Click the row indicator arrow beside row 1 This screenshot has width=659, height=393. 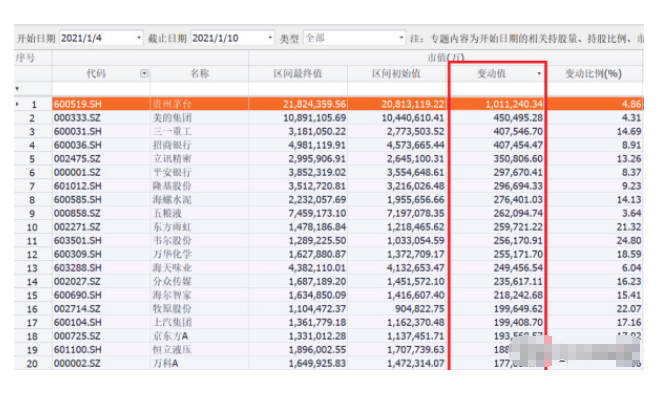pyautogui.click(x=17, y=104)
